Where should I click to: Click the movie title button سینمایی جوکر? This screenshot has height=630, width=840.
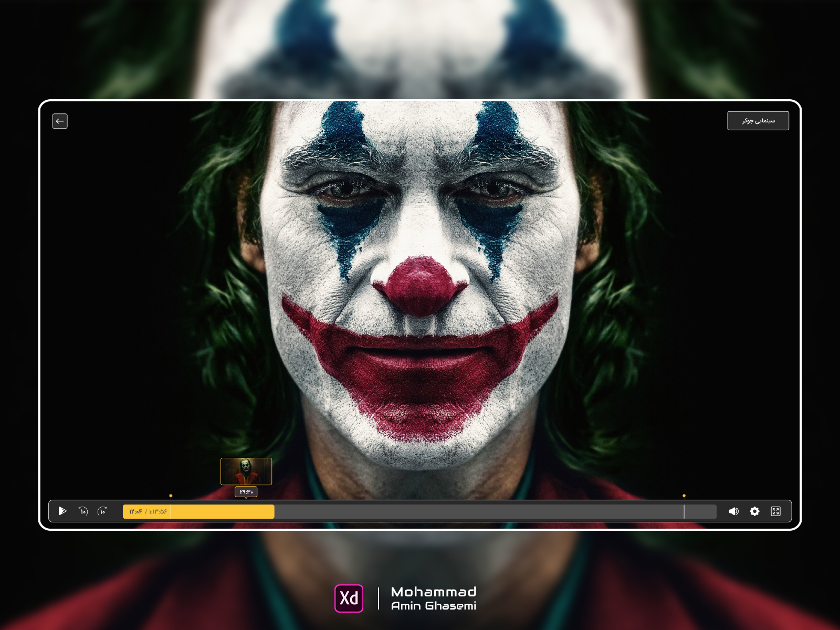pos(758,121)
